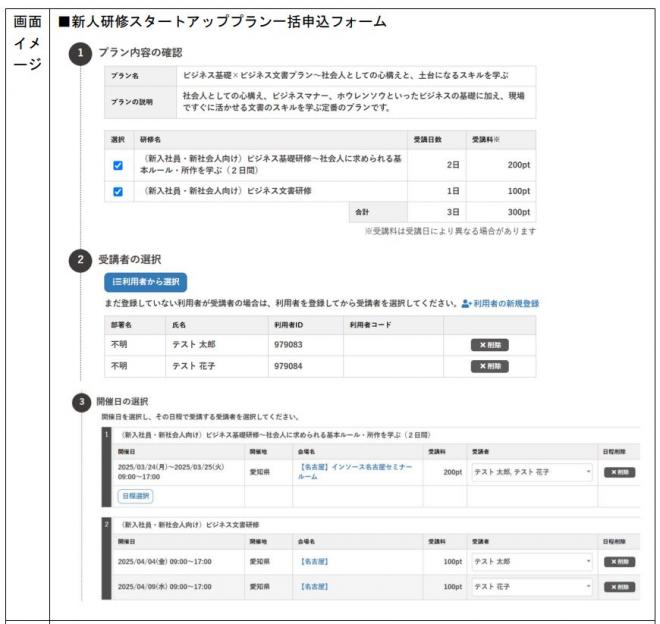Click the テスト 花子 name cell in participant table

(x=217, y=366)
